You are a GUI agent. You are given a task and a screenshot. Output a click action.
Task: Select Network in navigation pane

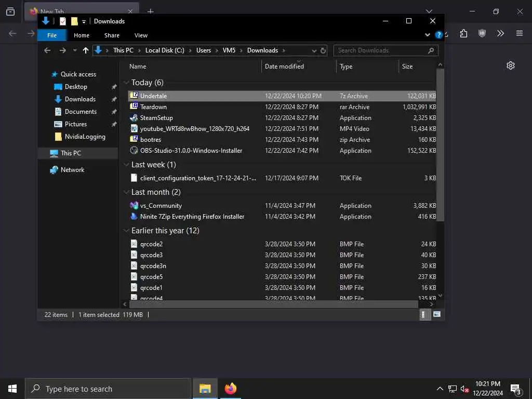coord(72,170)
